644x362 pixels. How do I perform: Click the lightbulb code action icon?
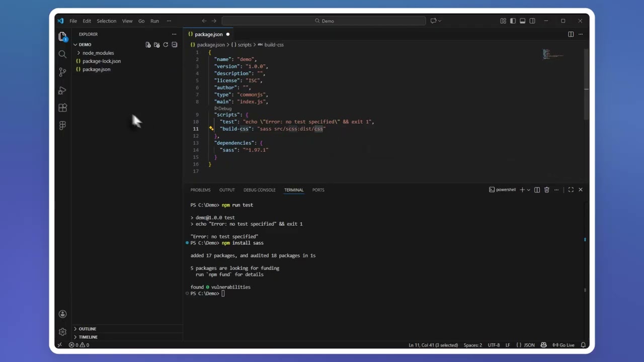211,129
